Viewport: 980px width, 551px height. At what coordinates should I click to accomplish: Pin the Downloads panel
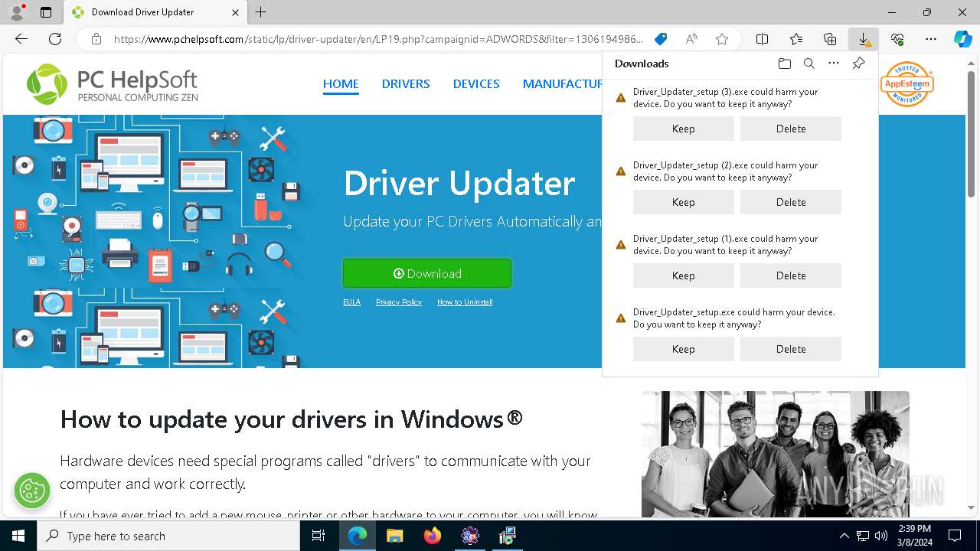tap(858, 64)
